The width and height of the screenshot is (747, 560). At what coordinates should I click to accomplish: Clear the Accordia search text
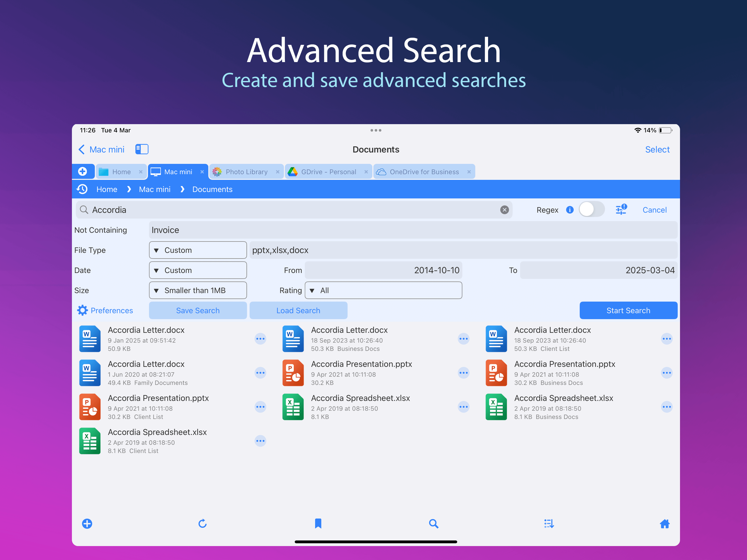[504, 210]
